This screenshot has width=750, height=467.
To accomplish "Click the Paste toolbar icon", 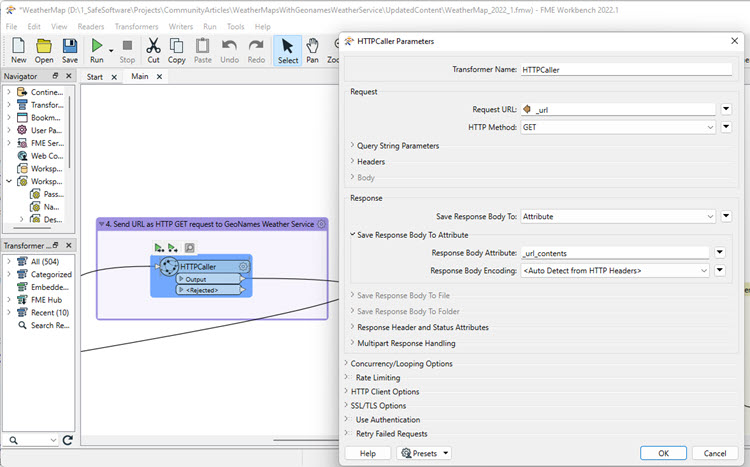I will click(x=203, y=50).
